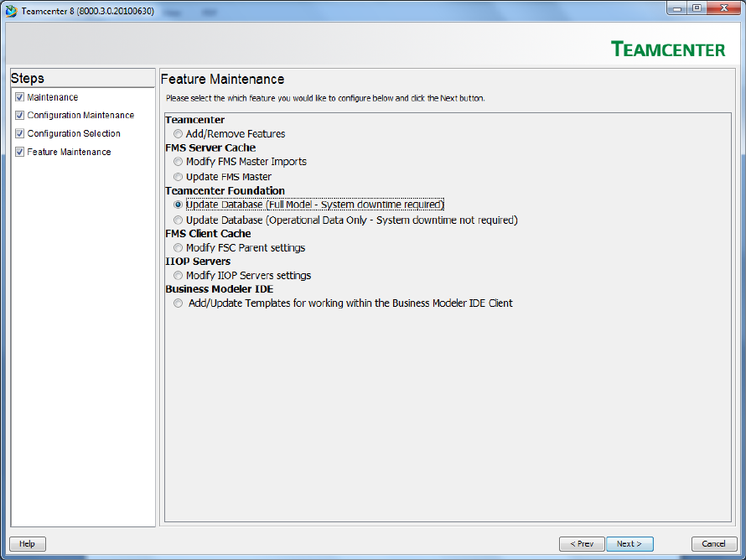This screenshot has width=746, height=560.
Task: Click the FMS Server Cache heading
Action: point(210,148)
